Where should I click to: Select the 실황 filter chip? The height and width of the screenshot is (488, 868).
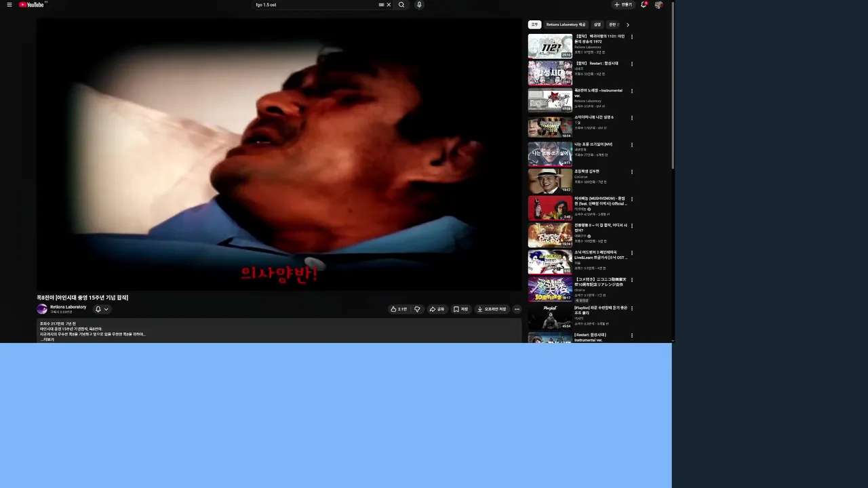pyautogui.click(x=597, y=24)
